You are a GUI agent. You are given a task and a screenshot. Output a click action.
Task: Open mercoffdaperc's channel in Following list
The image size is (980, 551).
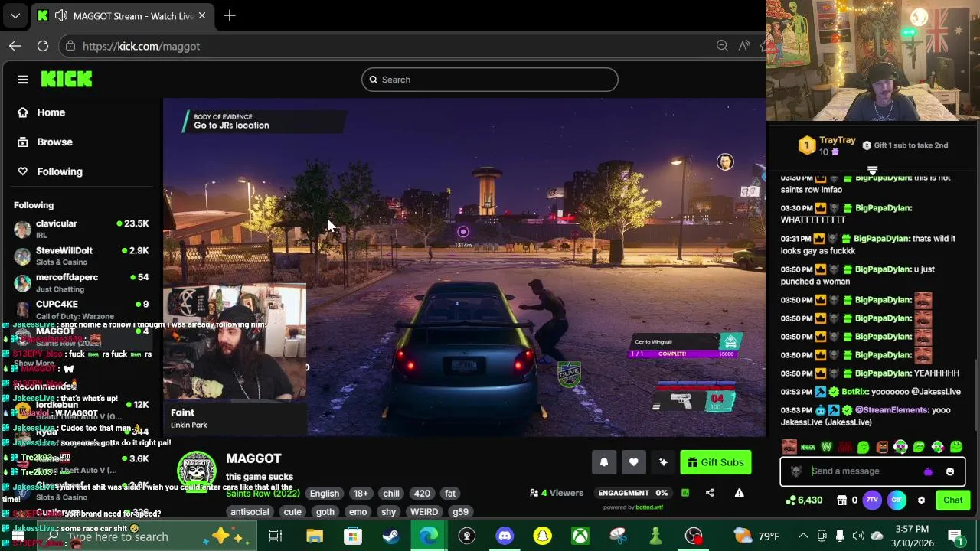click(x=81, y=282)
